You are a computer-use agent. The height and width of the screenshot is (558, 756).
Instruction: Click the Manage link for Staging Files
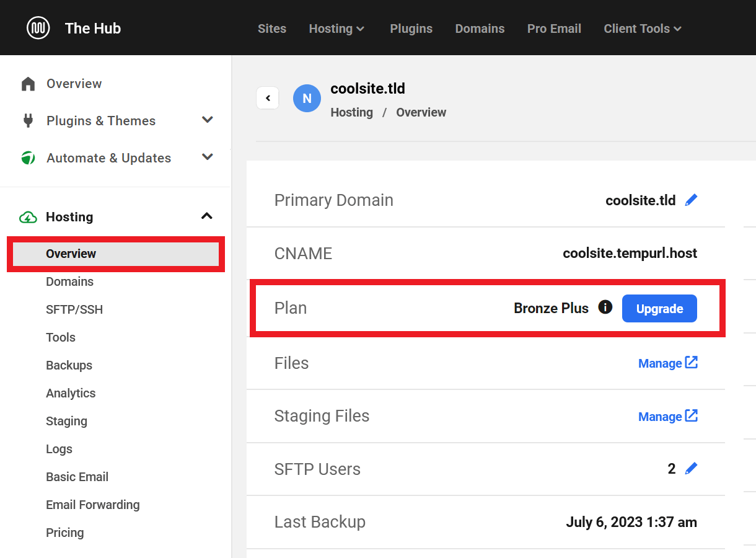(x=660, y=417)
